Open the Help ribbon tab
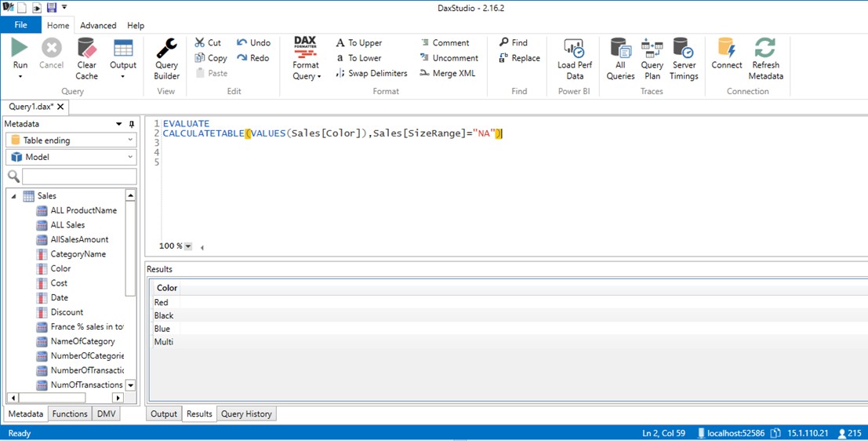Screen dimensions: 868x441 (x=136, y=25)
